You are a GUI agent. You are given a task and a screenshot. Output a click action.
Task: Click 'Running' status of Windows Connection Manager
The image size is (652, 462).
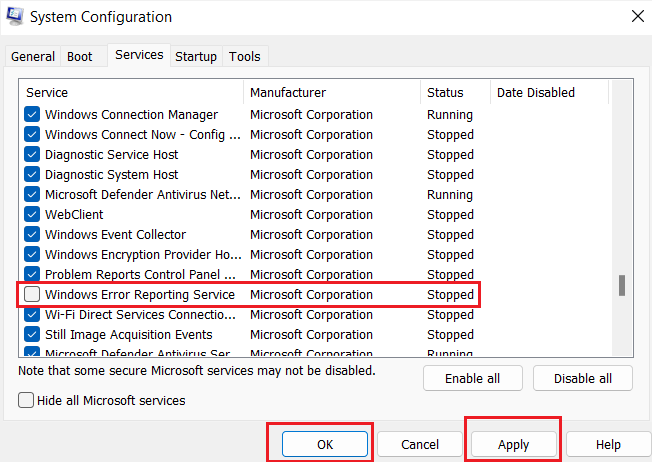[x=450, y=114]
